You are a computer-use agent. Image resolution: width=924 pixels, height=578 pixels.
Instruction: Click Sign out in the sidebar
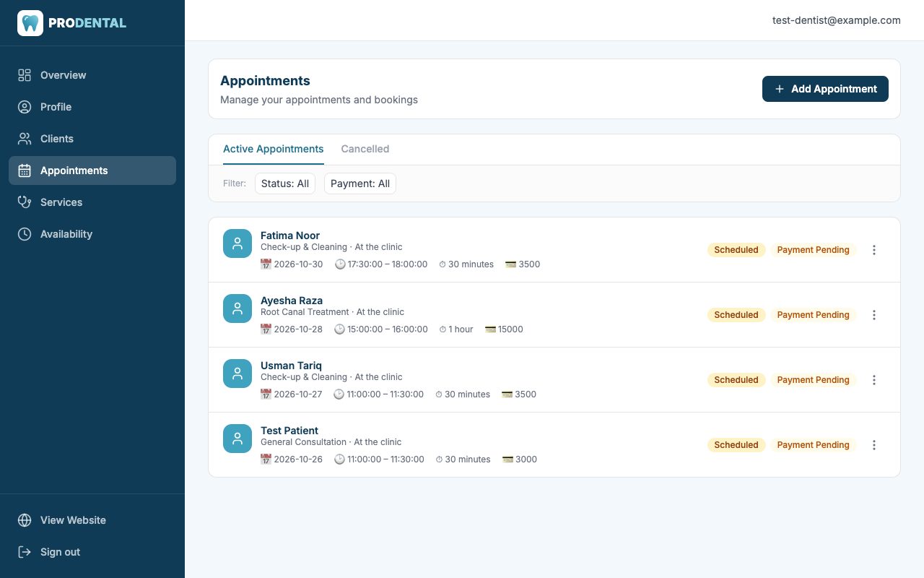(92, 552)
